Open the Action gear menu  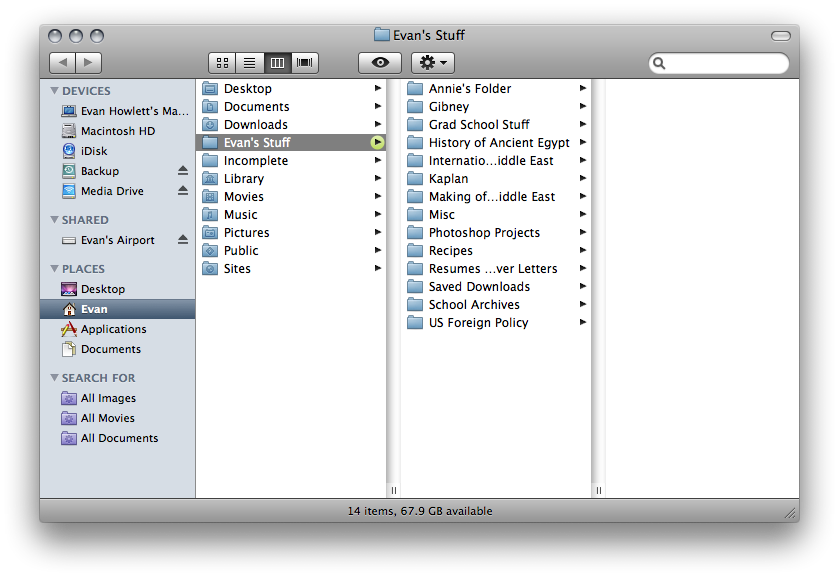[433, 63]
